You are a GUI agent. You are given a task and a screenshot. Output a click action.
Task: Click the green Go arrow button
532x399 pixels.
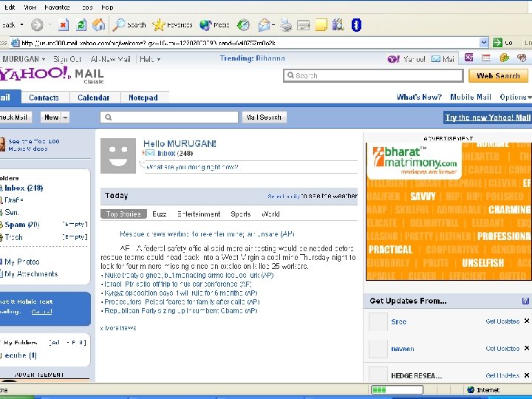[497, 43]
